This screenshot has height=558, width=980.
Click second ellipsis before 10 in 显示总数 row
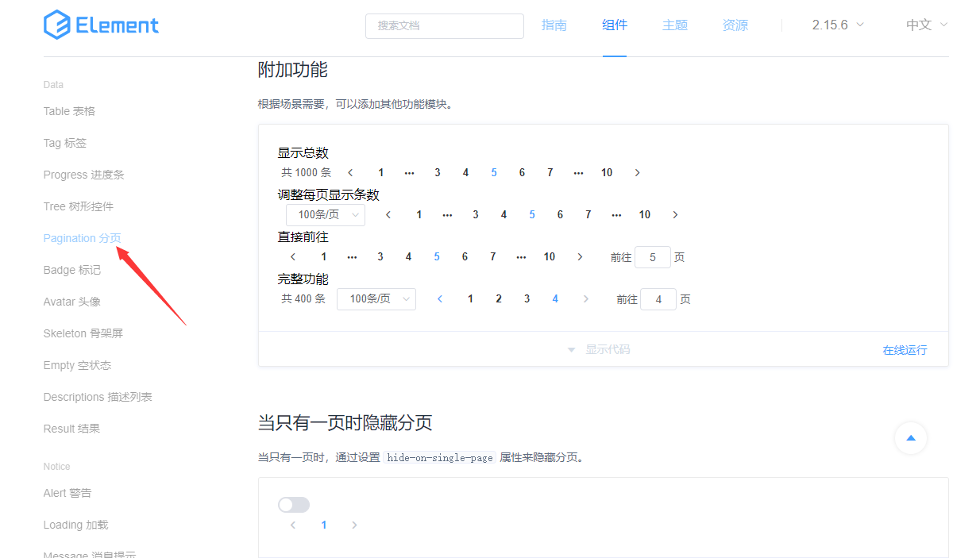(578, 172)
